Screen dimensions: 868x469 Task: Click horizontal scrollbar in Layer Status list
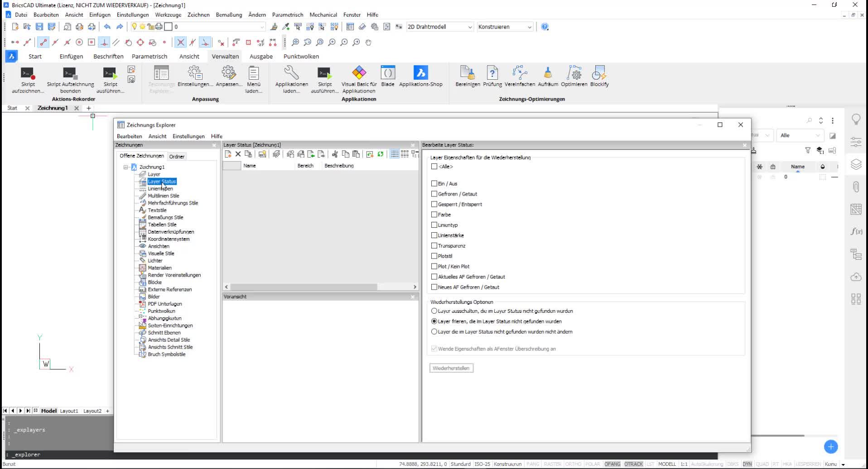[304, 287]
